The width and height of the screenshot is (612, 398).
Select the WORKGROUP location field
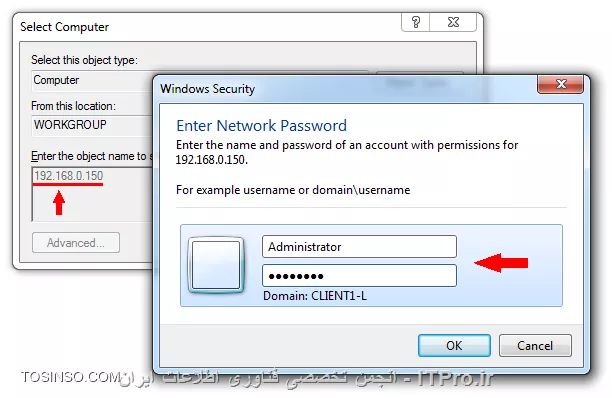tap(92, 125)
